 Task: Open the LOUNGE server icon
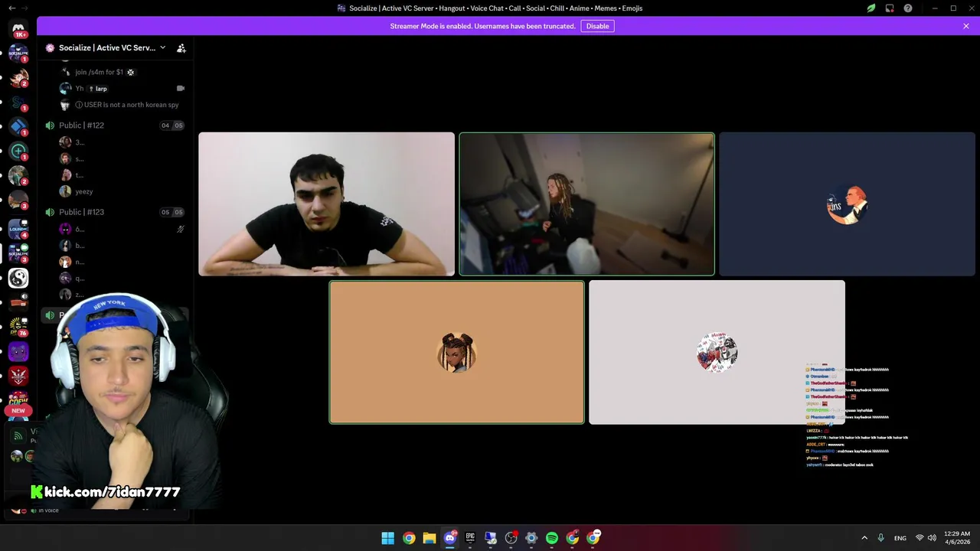pos(18,228)
